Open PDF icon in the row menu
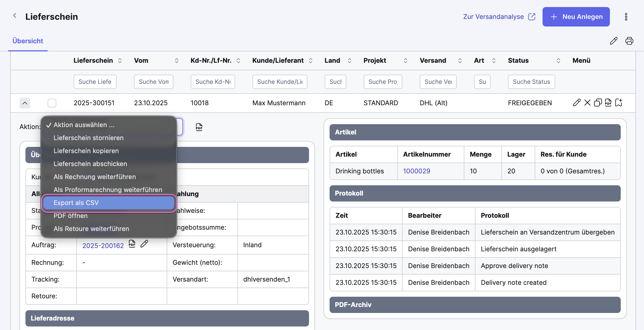This screenshot has height=330, width=644. (608, 103)
